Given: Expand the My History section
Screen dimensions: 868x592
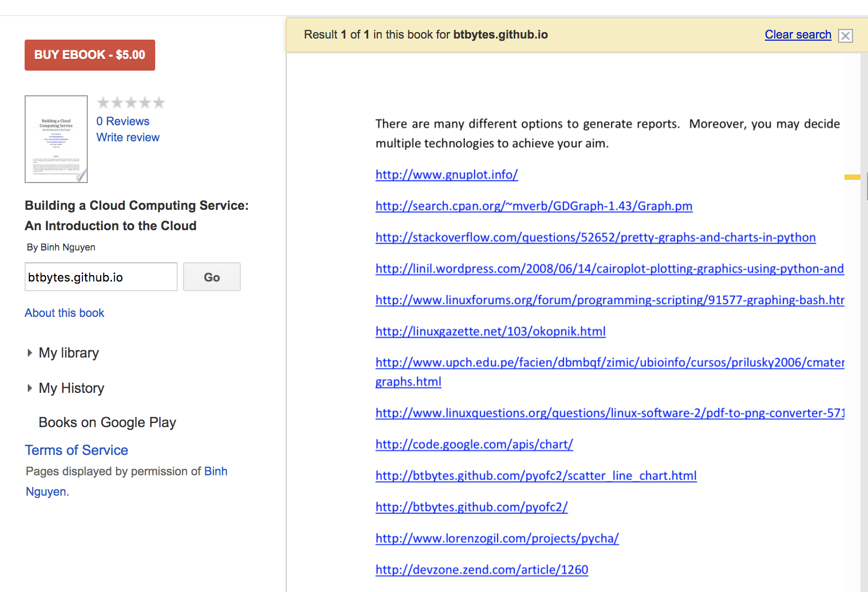Looking at the screenshot, I should tap(71, 389).
